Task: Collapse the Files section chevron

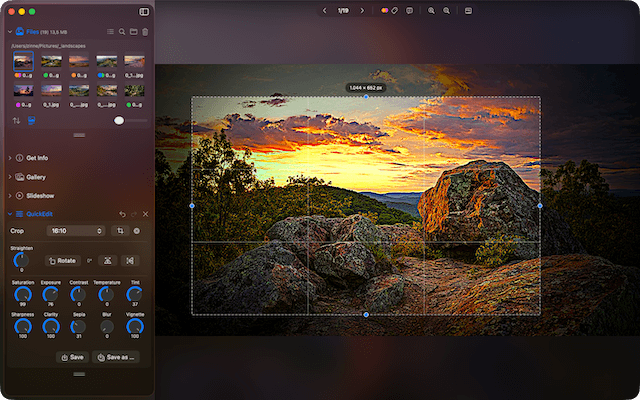Action: 10,32
